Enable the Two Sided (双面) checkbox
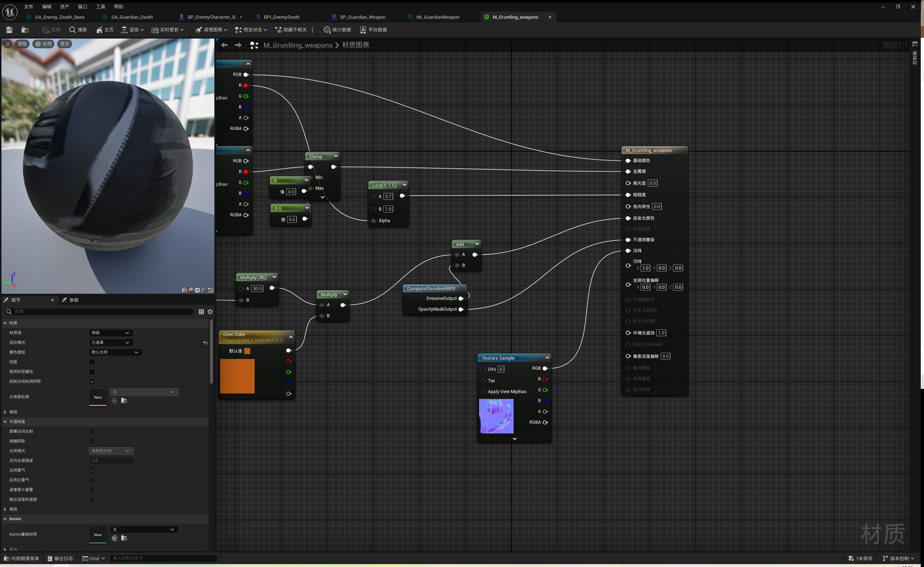The height and width of the screenshot is (567, 924). pos(92,362)
